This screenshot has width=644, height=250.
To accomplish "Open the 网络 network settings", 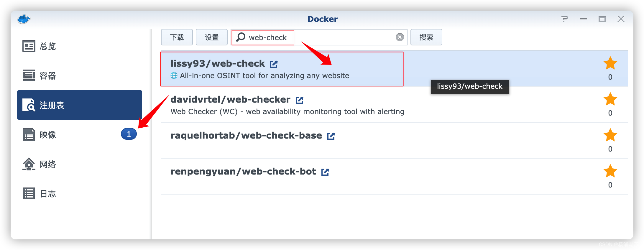I will 48,164.
